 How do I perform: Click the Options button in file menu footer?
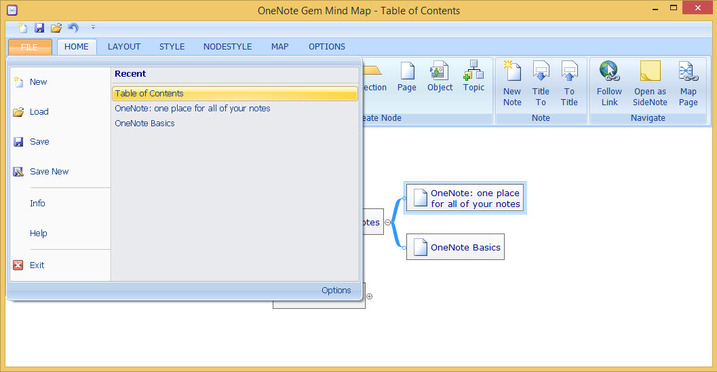[x=336, y=290]
